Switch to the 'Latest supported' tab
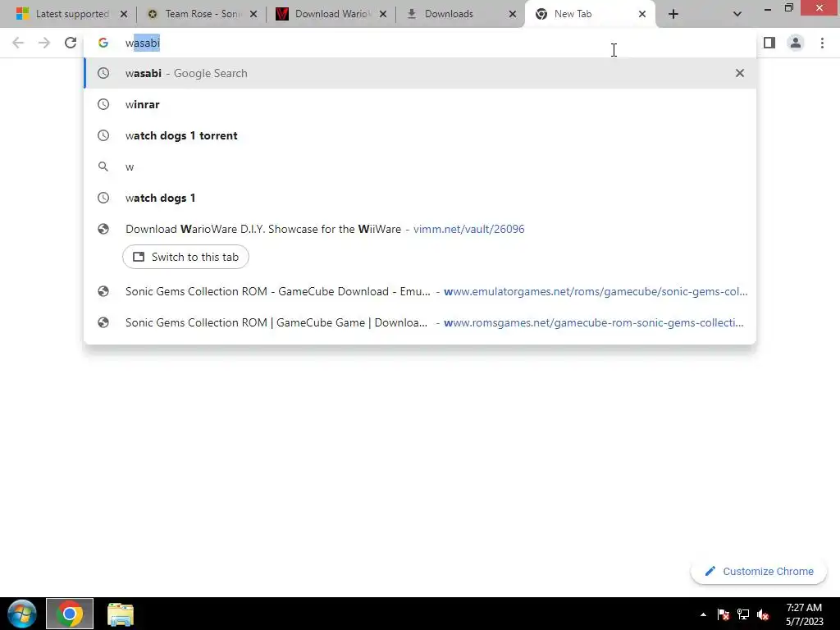 [72, 14]
